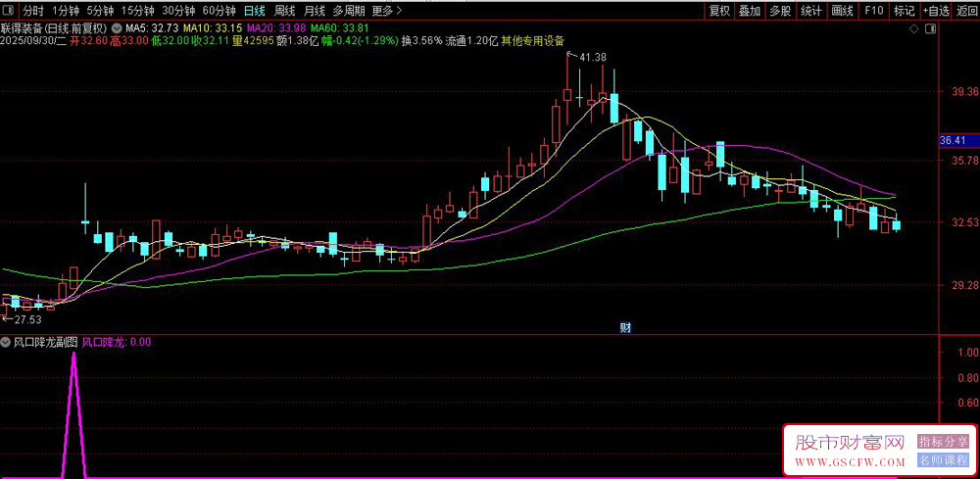Expand the 风口降龙副图 indicator dropdown

(6, 342)
